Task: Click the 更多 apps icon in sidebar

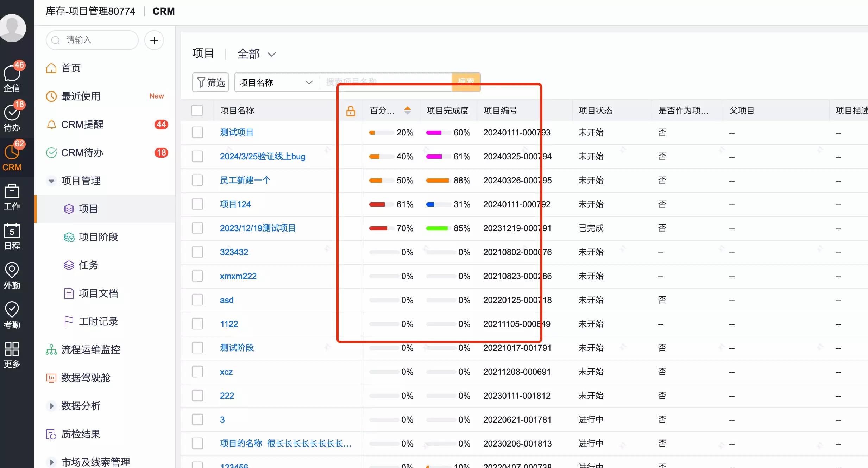Action: [x=12, y=354]
